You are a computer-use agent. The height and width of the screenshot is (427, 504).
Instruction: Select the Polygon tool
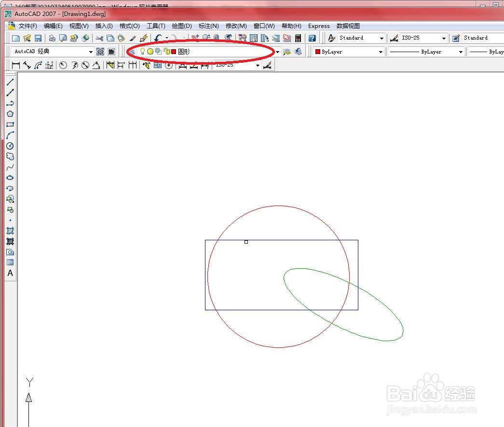[x=10, y=114]
